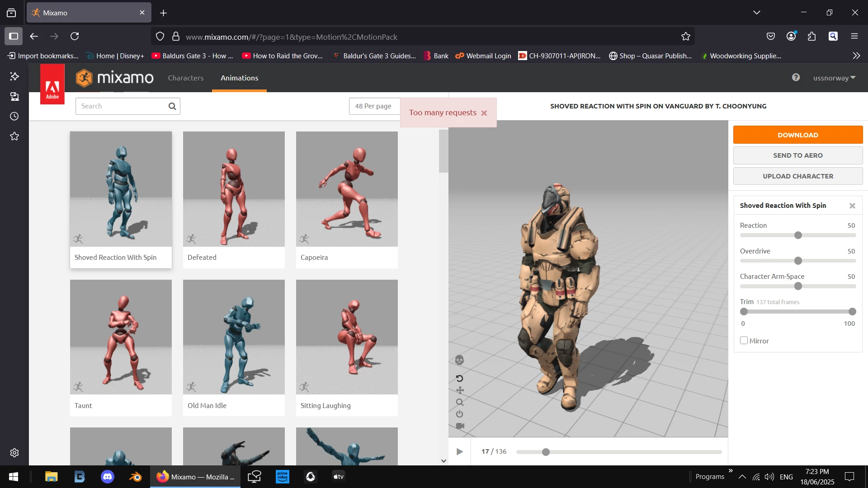Click the reset camera power icon
This screenshot has width=868, height=488.
pyautogui.click(x=460, y=414)
